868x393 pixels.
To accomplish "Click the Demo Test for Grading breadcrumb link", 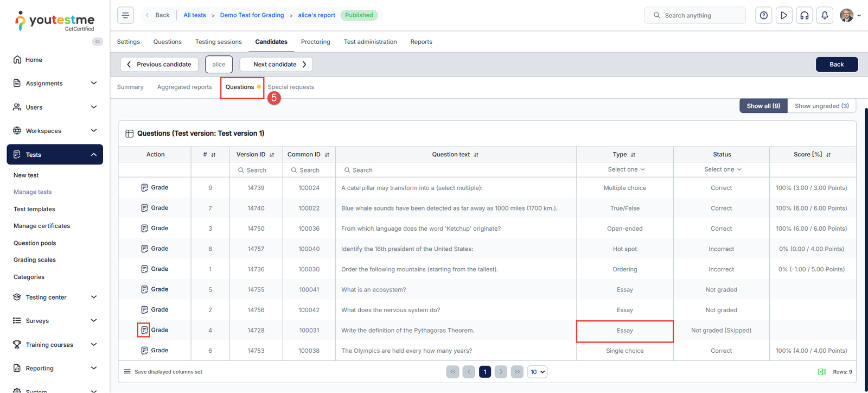I will click(252, 15).
